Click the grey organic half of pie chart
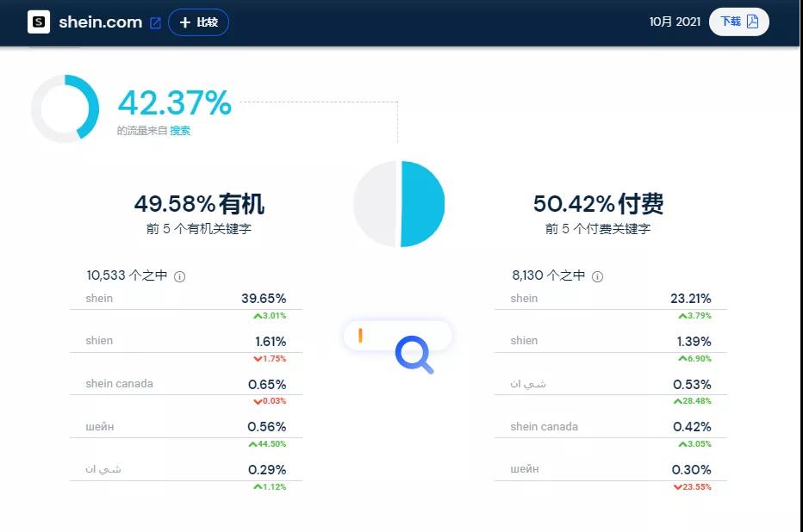 point(375,204)
